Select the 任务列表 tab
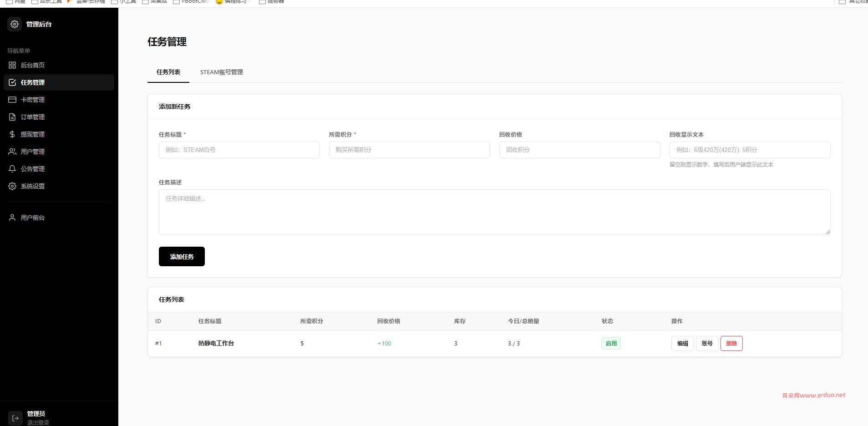The width and height of the screenshot is (868, 426). 168,72
